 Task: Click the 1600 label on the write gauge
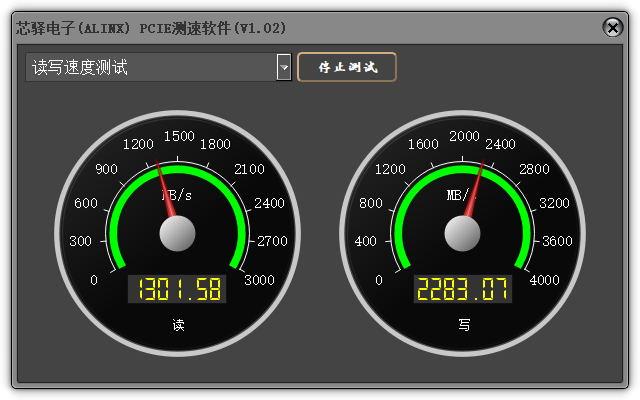pos(423,144)
